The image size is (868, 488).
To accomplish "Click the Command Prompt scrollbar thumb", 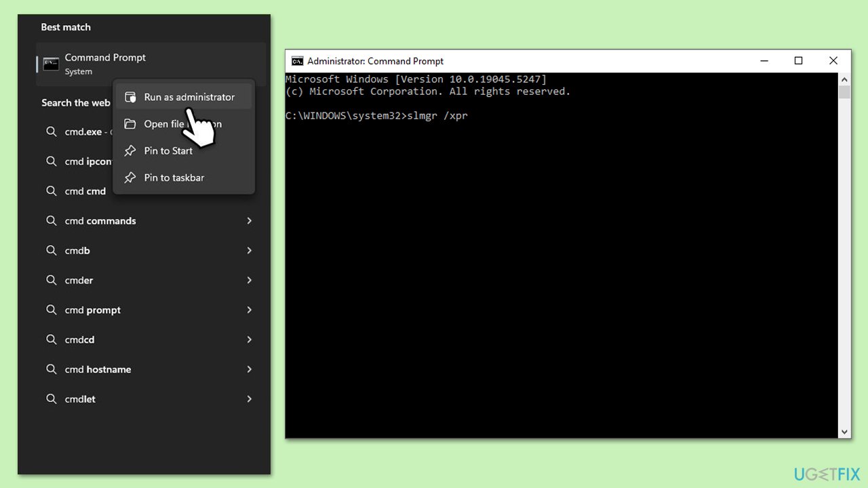I will pyautogui.click(x=844, y=92).
